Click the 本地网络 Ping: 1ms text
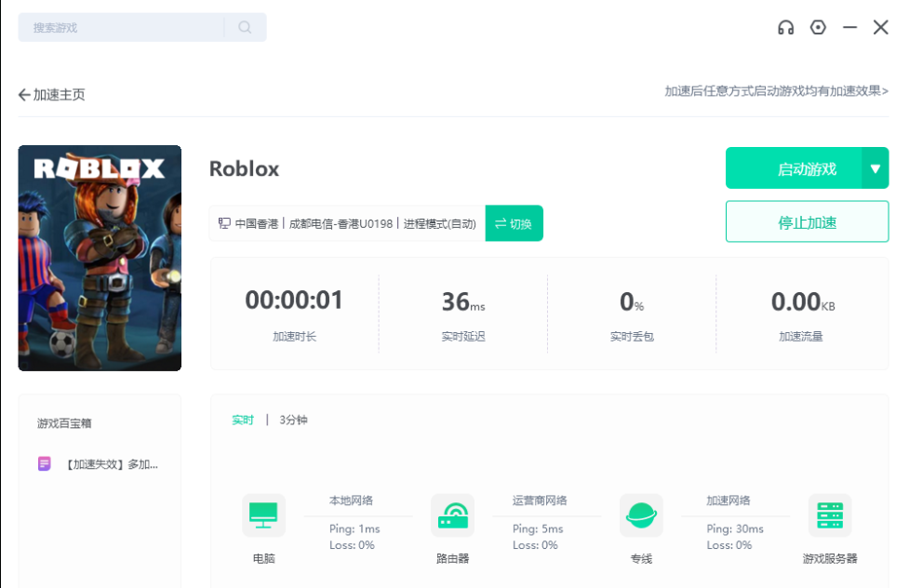 (354, 528)
